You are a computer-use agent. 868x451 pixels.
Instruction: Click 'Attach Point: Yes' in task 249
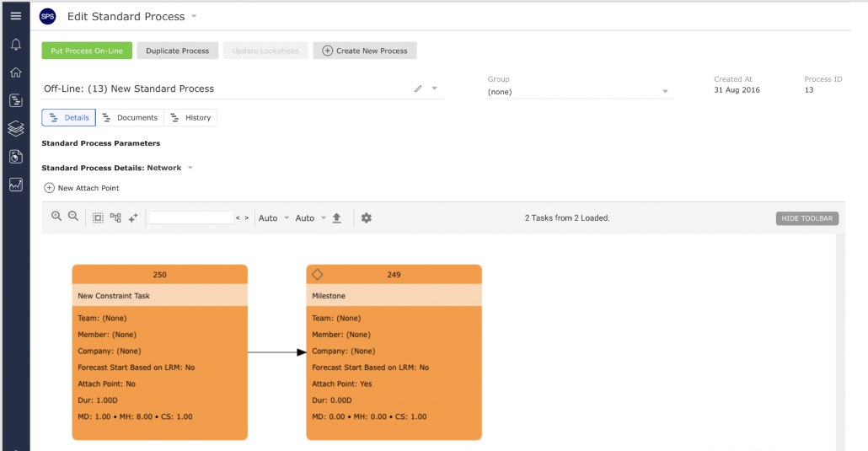[x=341, y=384]
